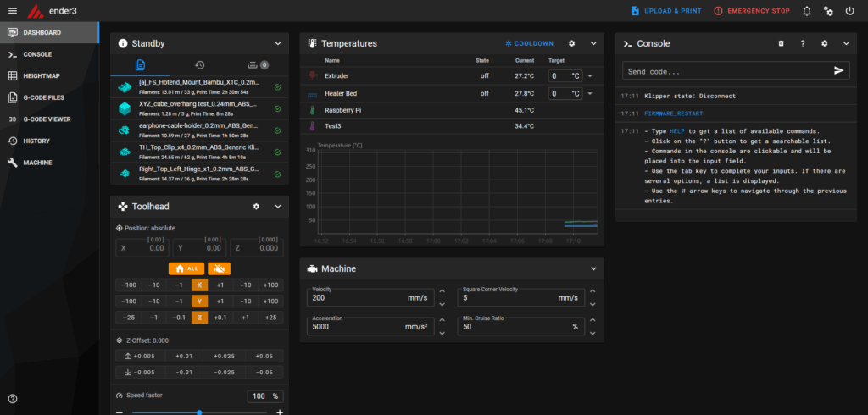Click the motors off icon button
Image resolution: width=868 pixels, height=415 pixels.
219,268
